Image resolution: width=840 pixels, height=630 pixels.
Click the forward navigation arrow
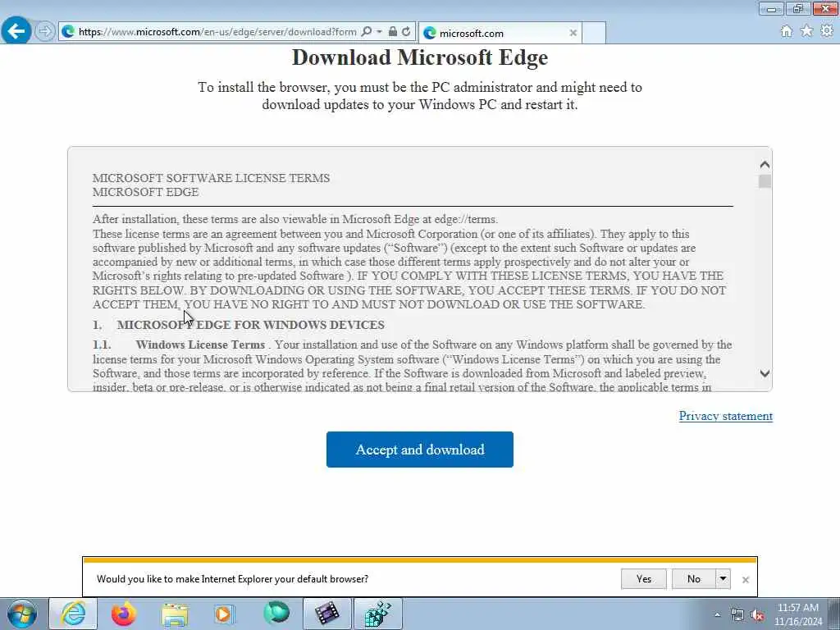[45, 32]
